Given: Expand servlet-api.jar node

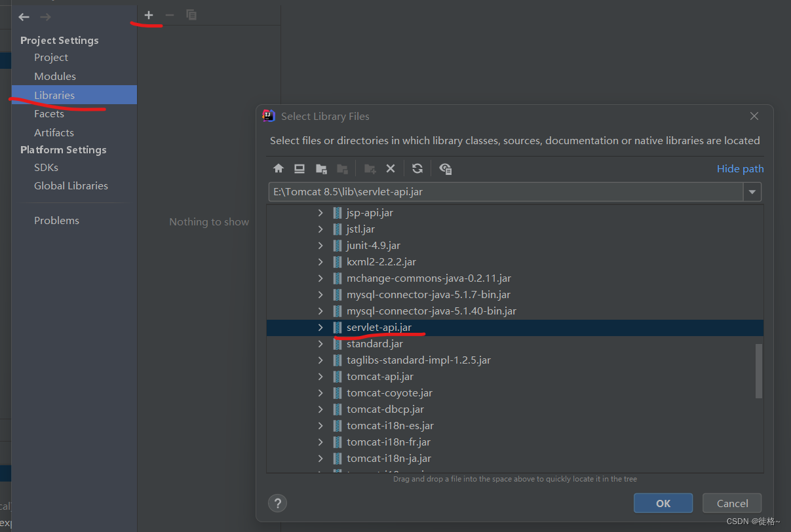Looking at the screenshot, I should click(320, 327).
